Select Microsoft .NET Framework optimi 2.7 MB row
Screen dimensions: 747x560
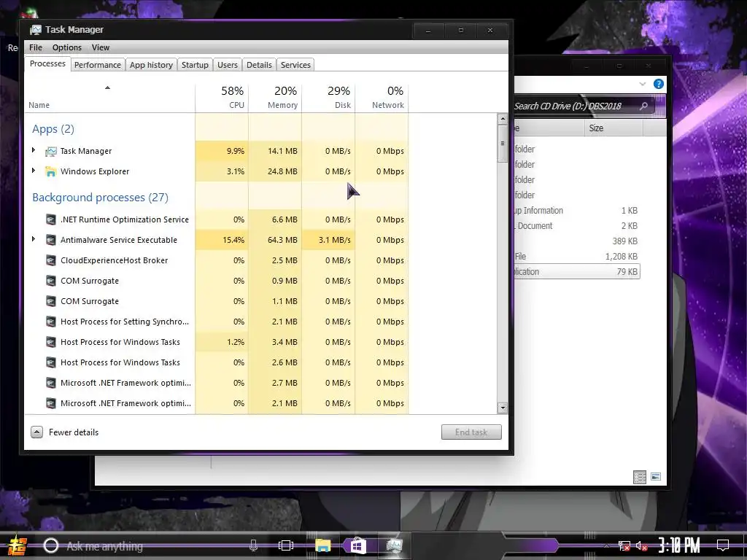coord(217,383)
